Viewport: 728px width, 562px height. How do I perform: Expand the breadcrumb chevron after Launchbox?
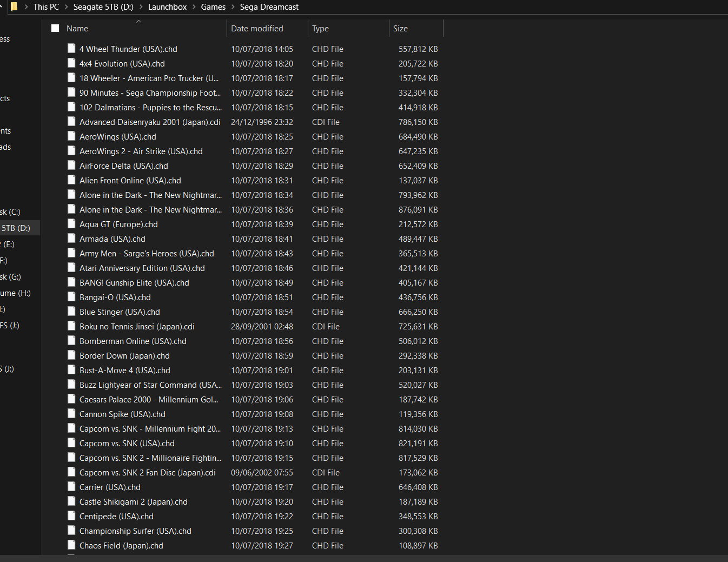pos(194,7)
